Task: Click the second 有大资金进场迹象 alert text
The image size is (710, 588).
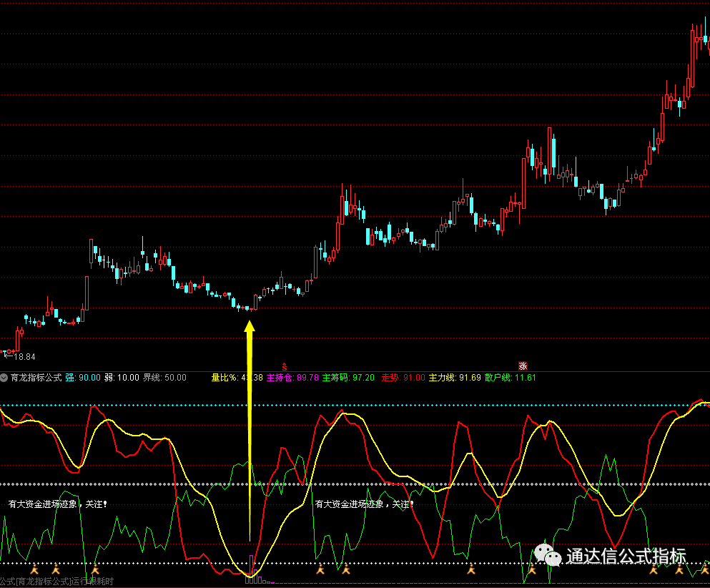Action: click(365, 504)
